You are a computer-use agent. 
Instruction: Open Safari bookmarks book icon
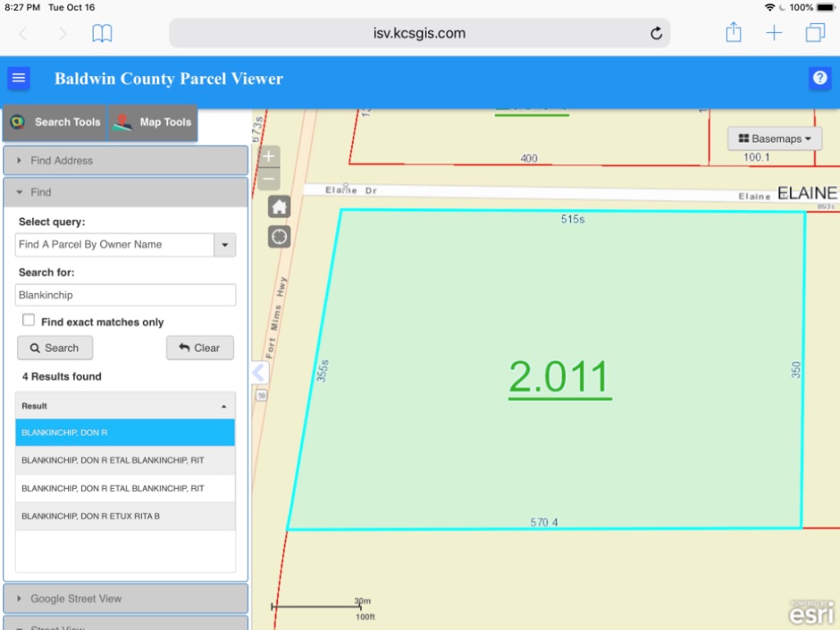click(102, 33)
